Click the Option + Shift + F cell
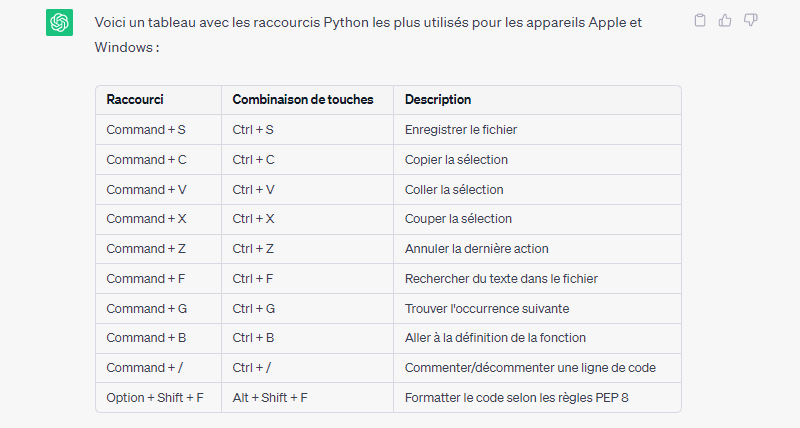Image resolution: width=800 pixels, height=428 pixels. (x=155, y=398)
